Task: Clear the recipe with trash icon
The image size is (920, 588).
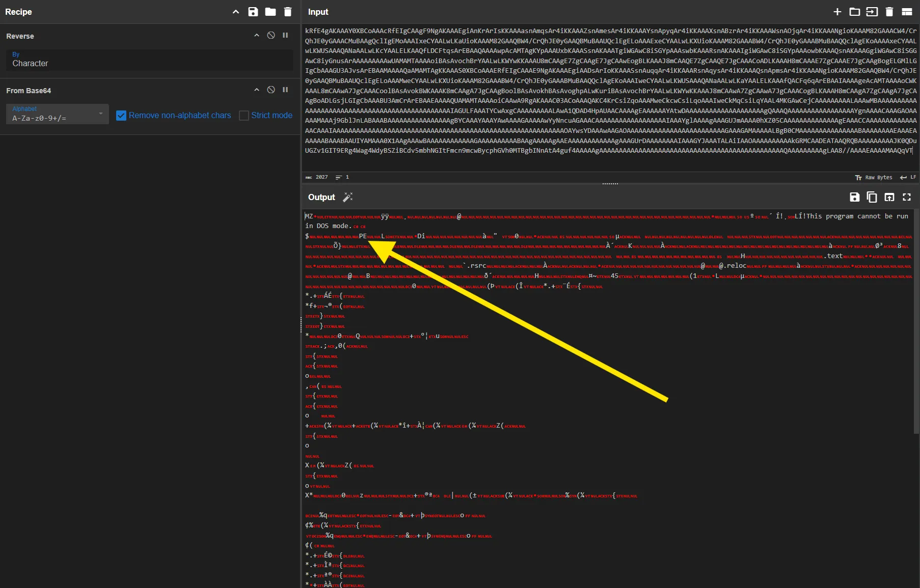Action: tap(288, 12)
